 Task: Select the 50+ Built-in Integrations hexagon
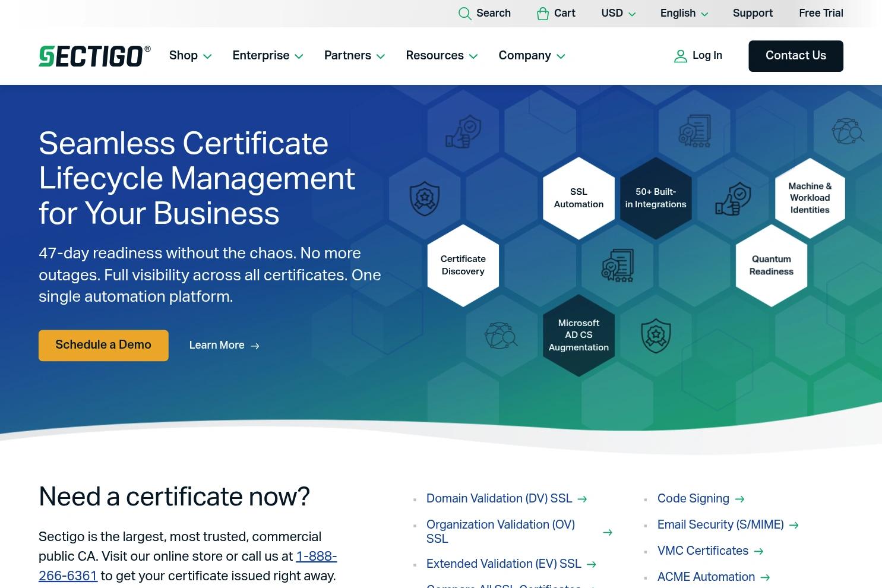[x=656, y=198]
